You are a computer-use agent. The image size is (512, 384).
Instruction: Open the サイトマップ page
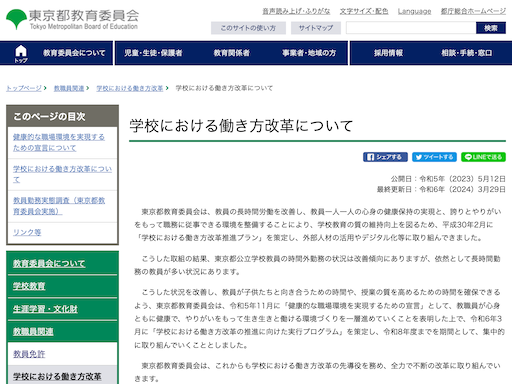point(316,28)
